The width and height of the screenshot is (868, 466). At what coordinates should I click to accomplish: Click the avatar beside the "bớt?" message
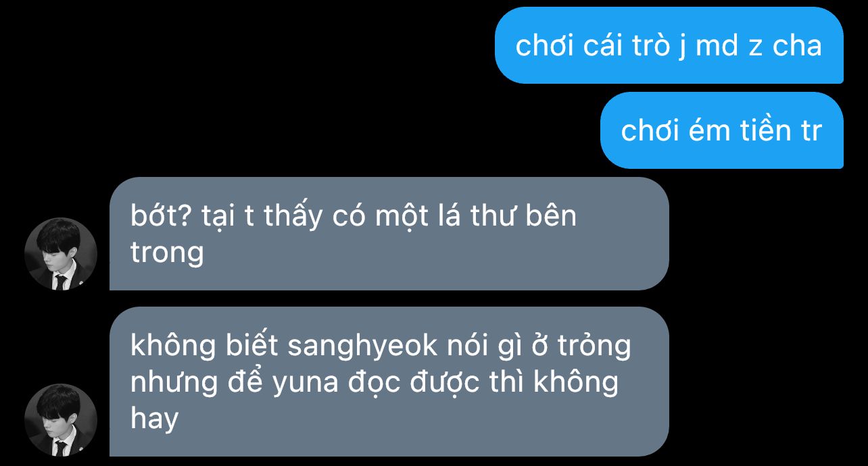click(61, 254)
